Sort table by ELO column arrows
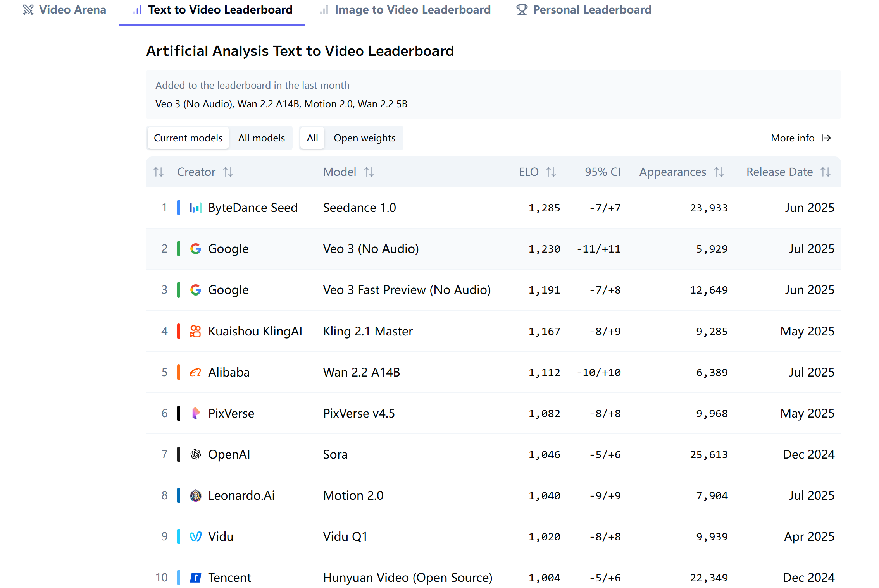879x588 pixels. pos(551,172)
